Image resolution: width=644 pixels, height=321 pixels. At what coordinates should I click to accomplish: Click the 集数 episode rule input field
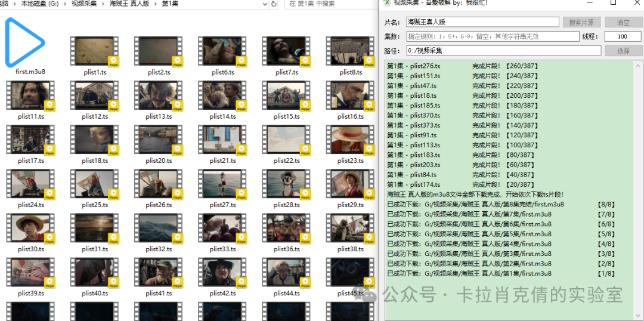(x=492, y=36)
